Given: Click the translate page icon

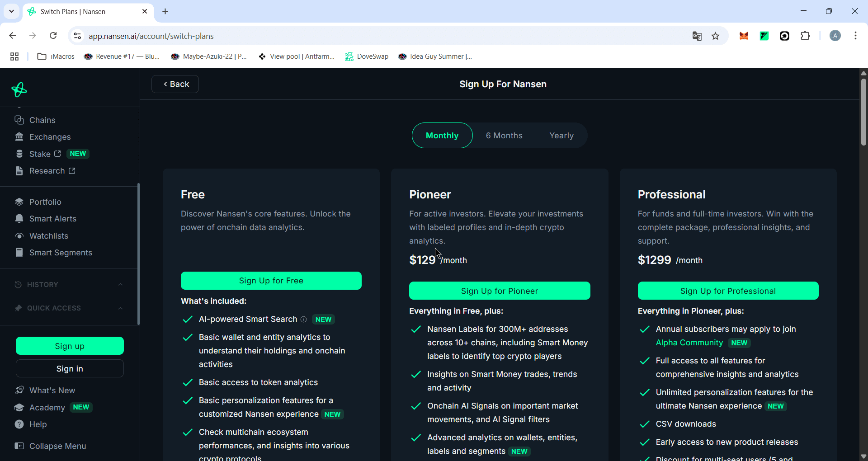Looking at the screenshot, I should point(697,36).
